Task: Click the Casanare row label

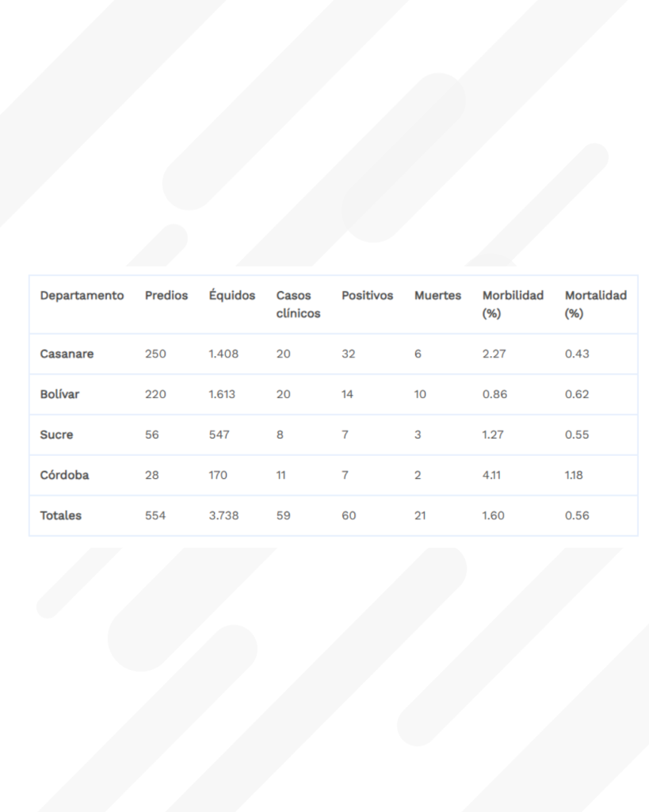Action: coord(67,354)
